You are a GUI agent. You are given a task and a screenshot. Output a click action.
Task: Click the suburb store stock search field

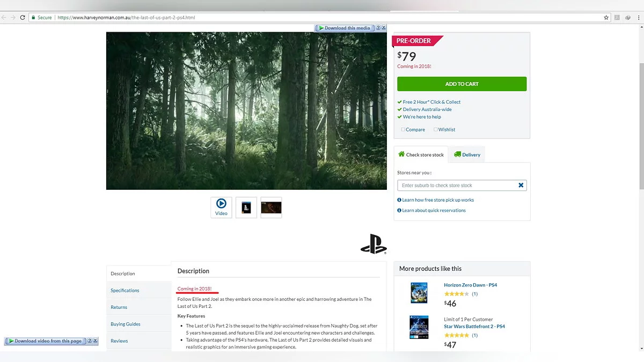(x=456, y=186)
